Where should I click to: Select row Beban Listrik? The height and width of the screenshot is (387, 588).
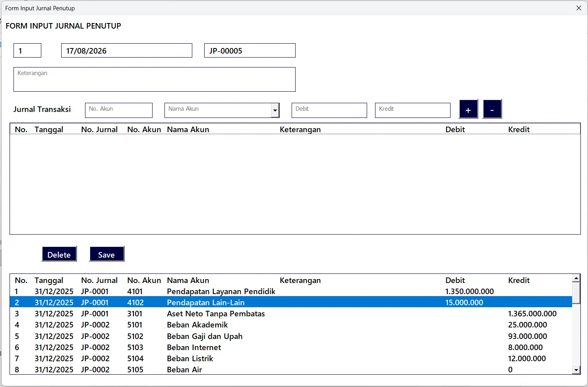tap(291, 358)
